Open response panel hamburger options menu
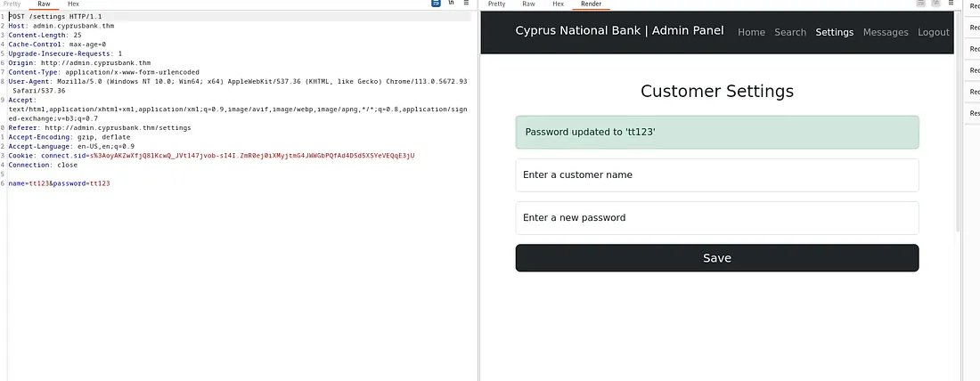The width and height of the screenshot is (980, 381). (951, 4)
